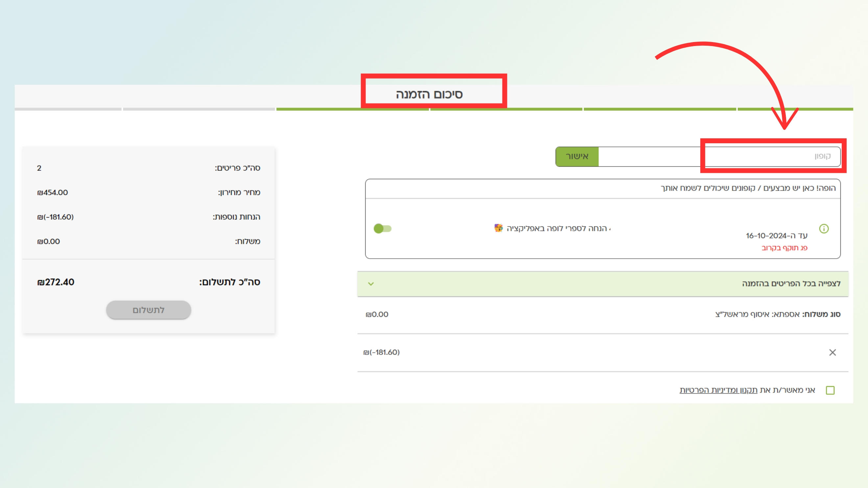Screen dimensions: 868x488
Task: Click the leftmost gray progress step segment
Action: 68,109
